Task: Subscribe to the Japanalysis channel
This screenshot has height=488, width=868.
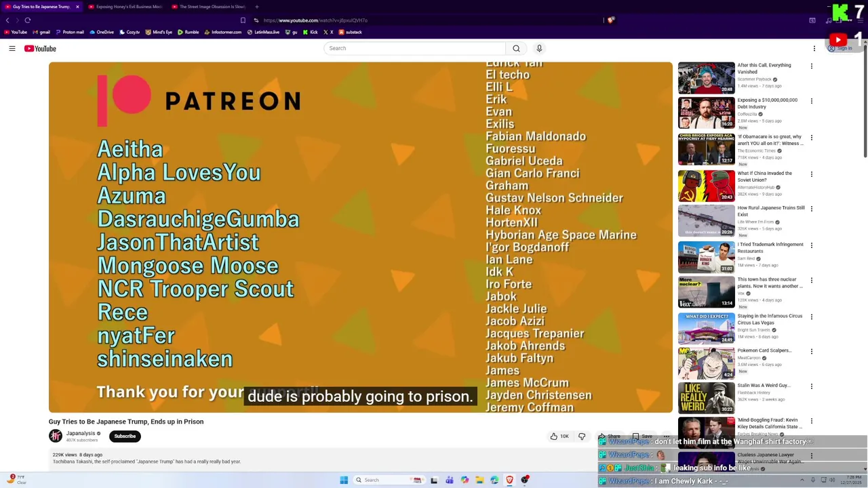Action: (x=125, y=436)
